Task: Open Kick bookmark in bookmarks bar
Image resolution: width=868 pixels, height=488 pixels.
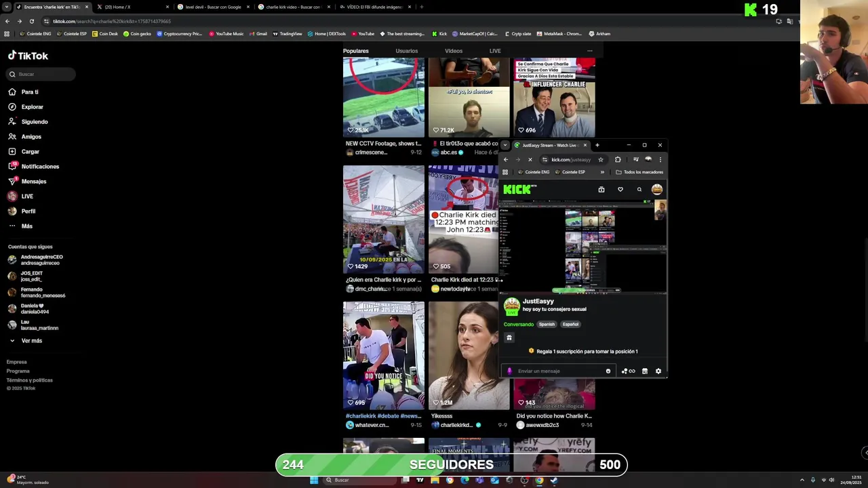Action: coord(439,34)
